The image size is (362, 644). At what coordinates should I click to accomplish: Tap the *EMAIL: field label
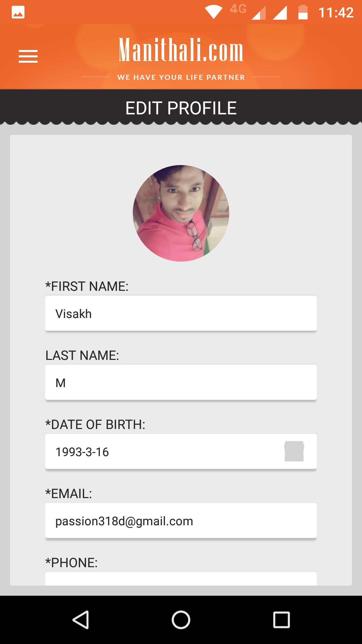pos(69,494)
